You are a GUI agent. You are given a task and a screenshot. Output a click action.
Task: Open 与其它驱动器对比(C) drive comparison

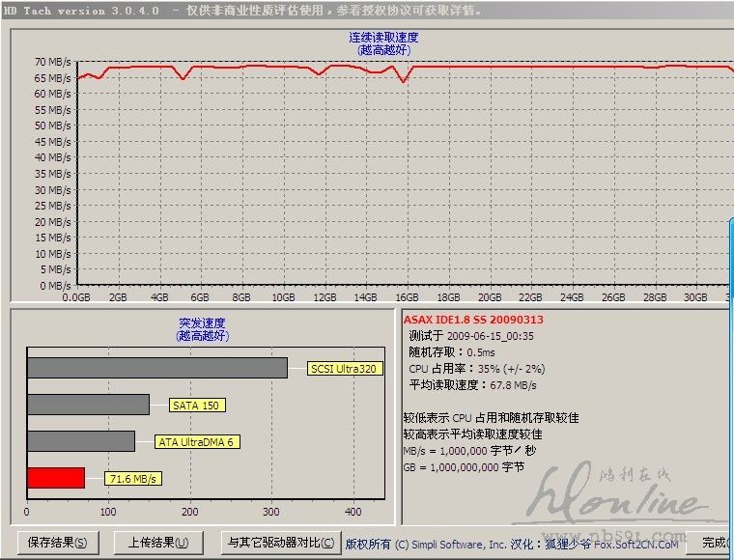click(280, 543)
